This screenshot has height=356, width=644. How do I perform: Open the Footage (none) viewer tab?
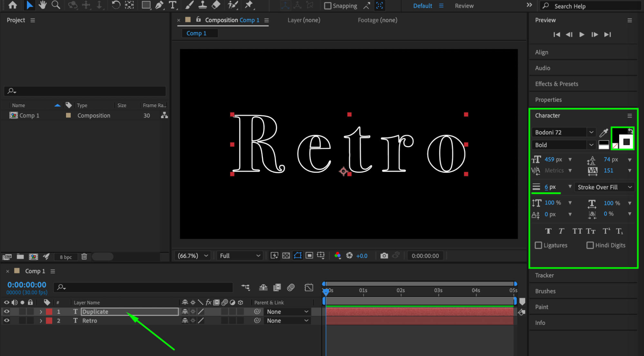click(x=377, y=20)
